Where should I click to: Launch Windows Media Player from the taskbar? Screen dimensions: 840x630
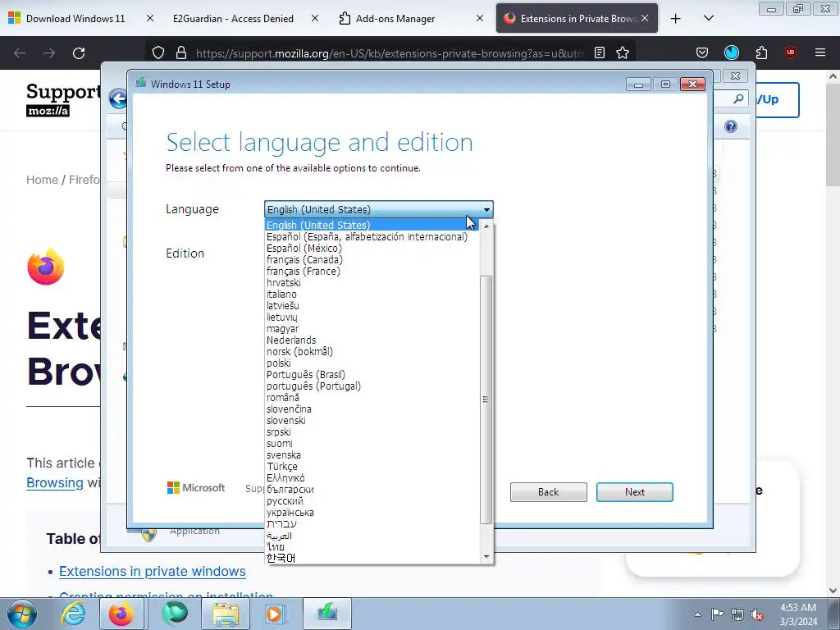pos(276,614)
